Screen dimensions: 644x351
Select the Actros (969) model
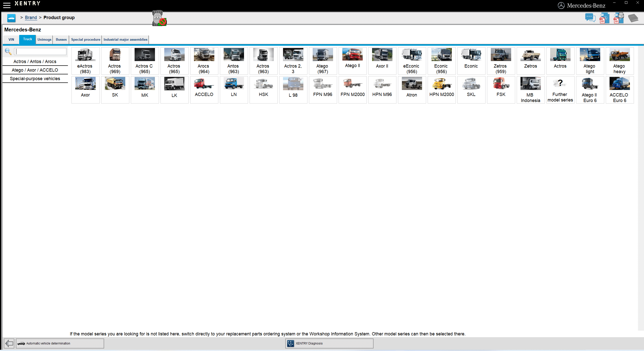(x=115, y=61)
